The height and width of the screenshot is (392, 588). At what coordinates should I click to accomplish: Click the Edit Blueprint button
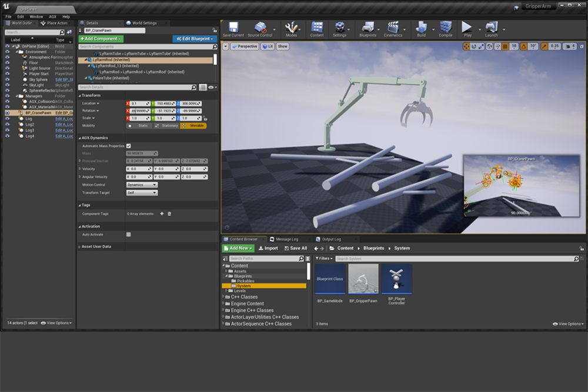[x=195, y=39]
